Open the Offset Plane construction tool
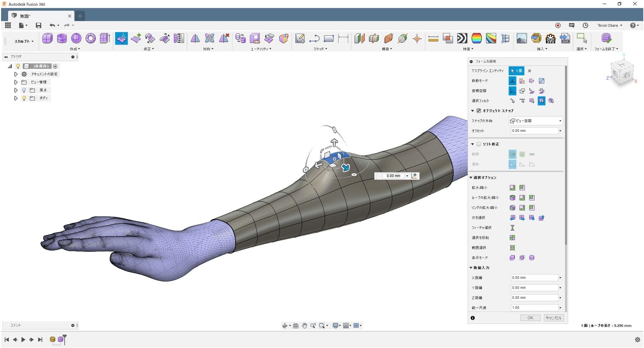 [x=359, y=38]
